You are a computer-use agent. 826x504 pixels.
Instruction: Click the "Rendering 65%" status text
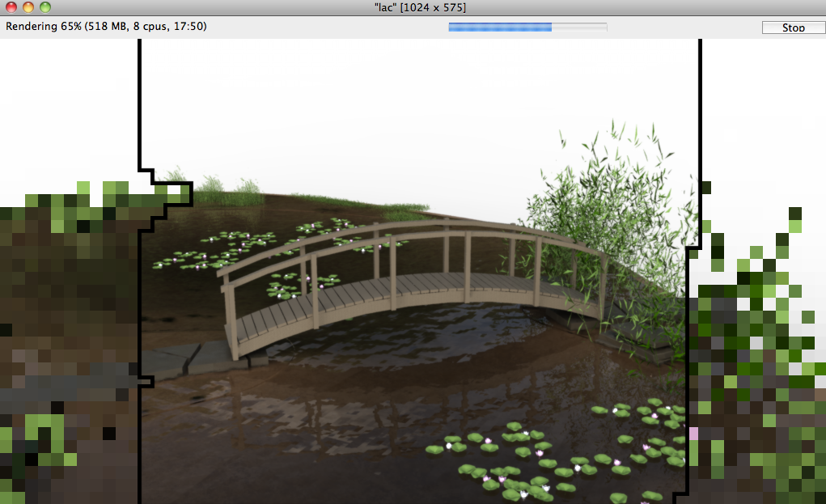click(105, 27)
